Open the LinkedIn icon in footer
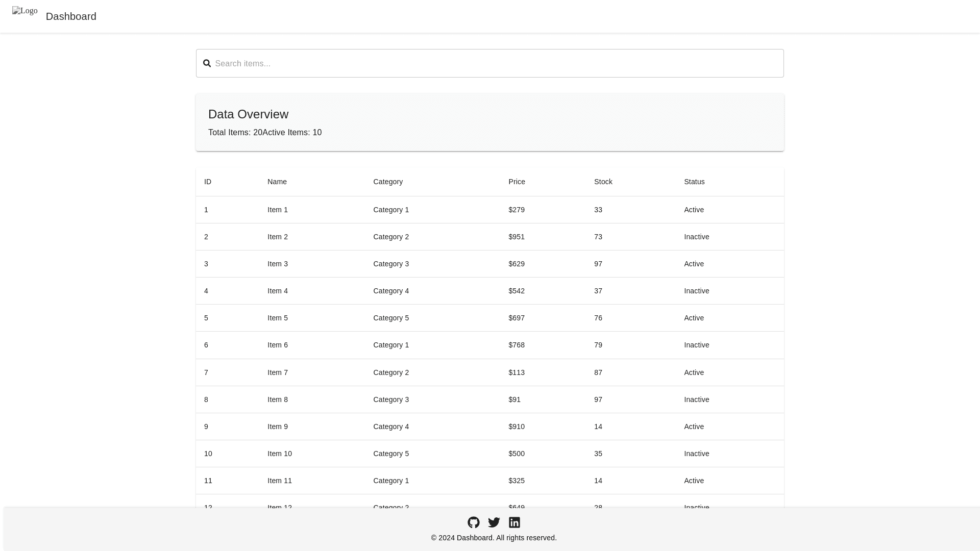980x551 pixels. (514, 522)
